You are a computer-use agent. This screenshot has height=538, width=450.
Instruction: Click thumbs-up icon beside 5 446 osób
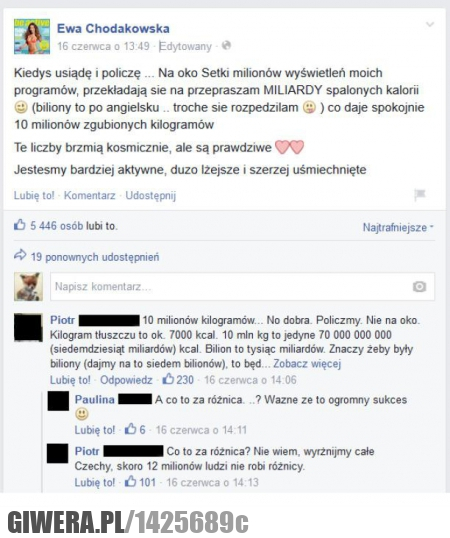coord(20,225)
